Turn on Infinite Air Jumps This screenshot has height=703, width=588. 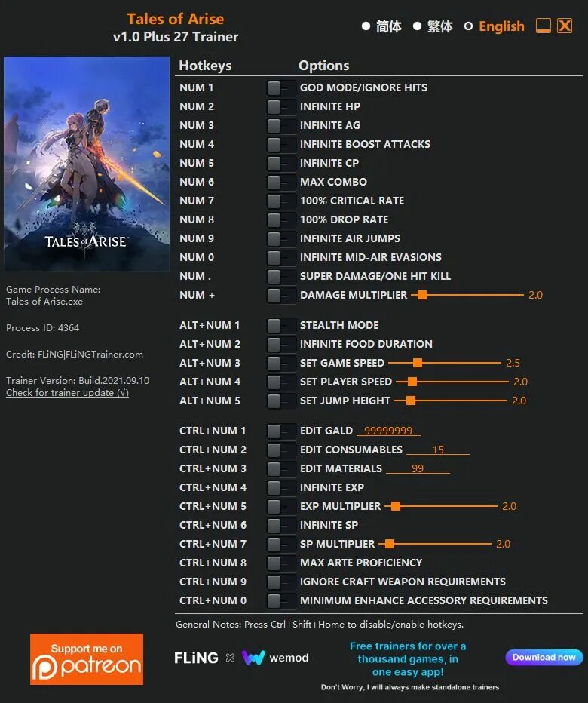point(281,238)
